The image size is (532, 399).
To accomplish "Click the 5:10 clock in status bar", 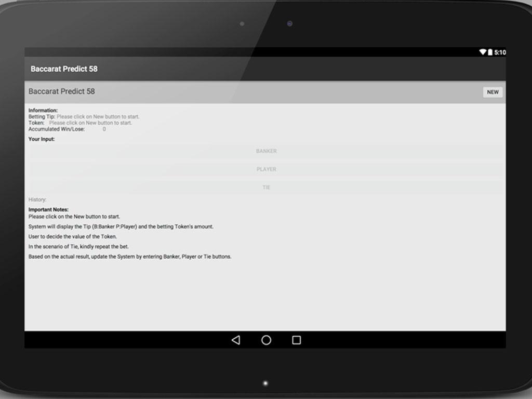I will pyautogui.click(x=500, y=52).
